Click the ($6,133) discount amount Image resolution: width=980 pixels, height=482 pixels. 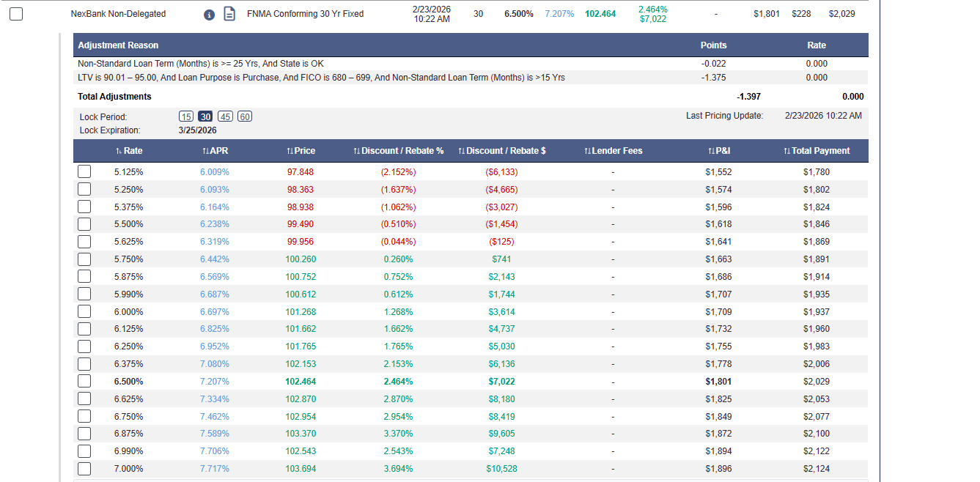[x=501, y=172]
